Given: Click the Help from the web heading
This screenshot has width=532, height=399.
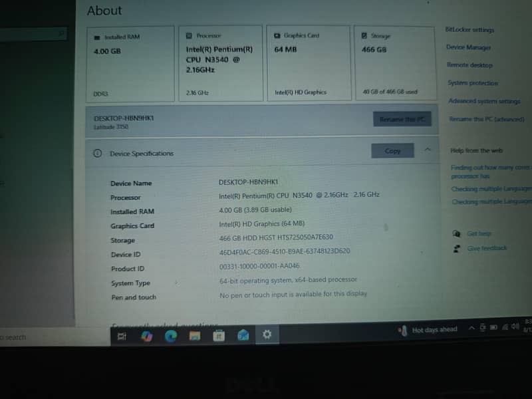Looking at the screenshot, I should 476,151.
